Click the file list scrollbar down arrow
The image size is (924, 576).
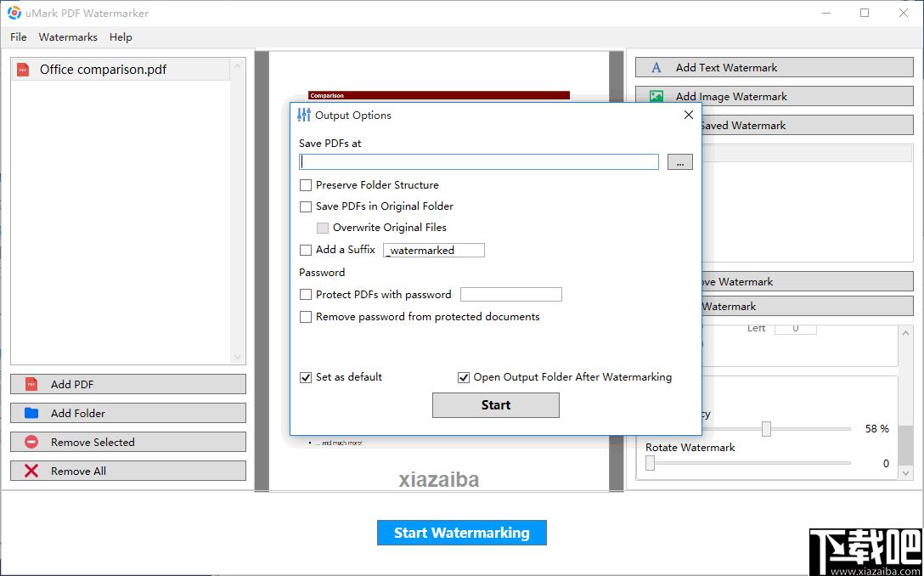click(x=238, y=357)
